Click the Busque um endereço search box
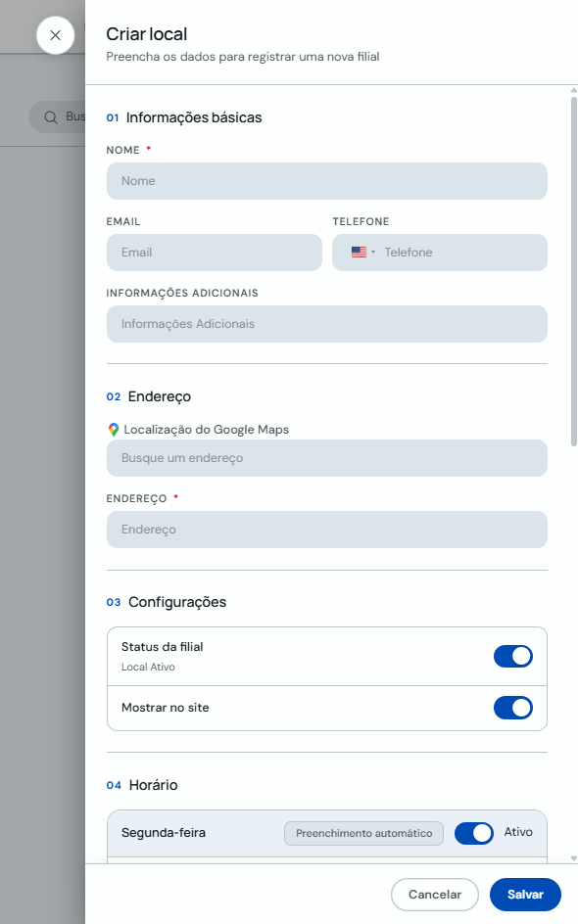The width and height of the screenshot is (578, 924). (327, 458)
